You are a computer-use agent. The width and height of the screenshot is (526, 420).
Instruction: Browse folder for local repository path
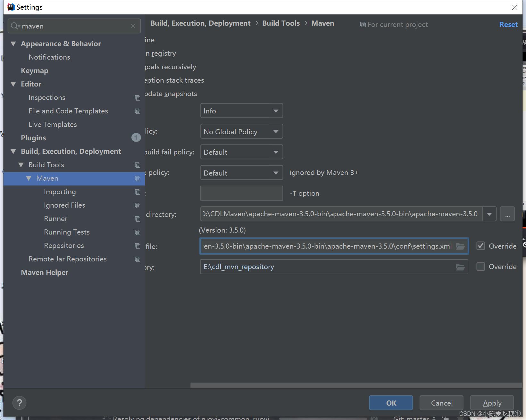[x=460, y=267]
